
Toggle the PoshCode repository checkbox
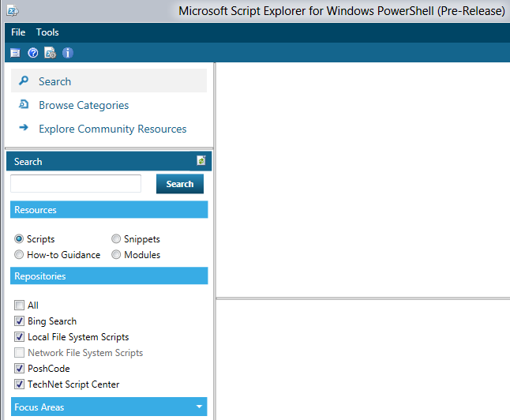[x=19, y=369]
